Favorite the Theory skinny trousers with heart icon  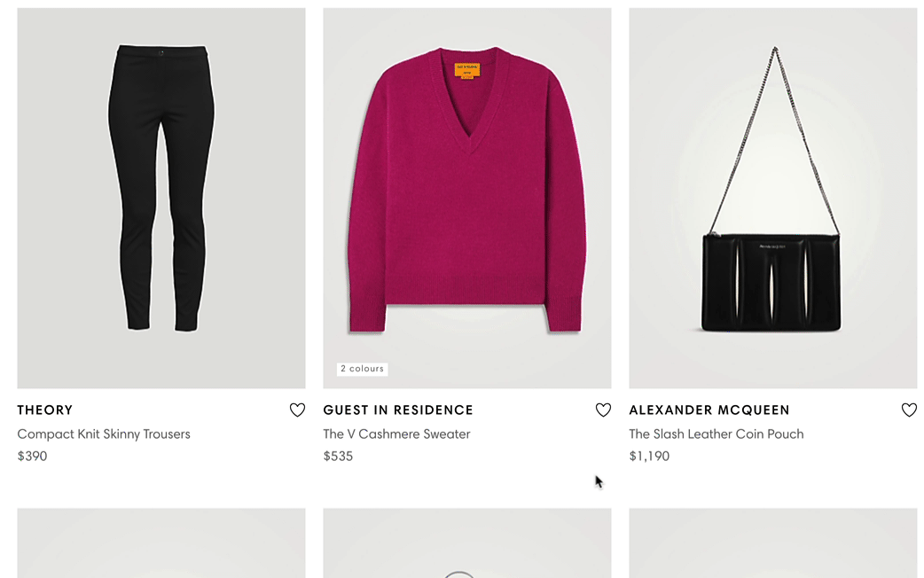coord(297,410)
